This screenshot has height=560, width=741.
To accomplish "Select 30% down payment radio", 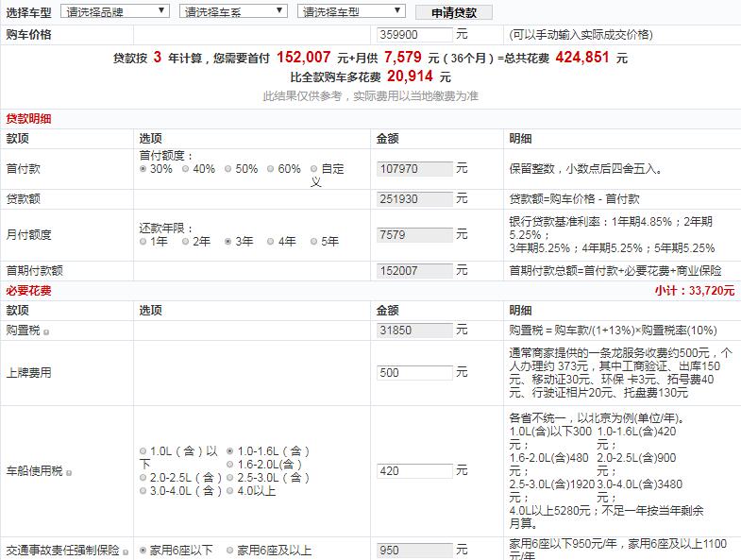I will tap(143, 169).
